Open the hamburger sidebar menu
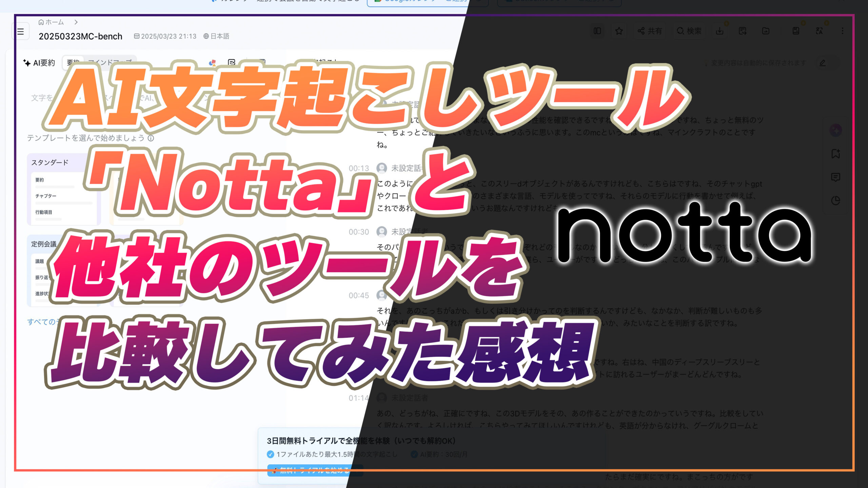 (20, 32)
